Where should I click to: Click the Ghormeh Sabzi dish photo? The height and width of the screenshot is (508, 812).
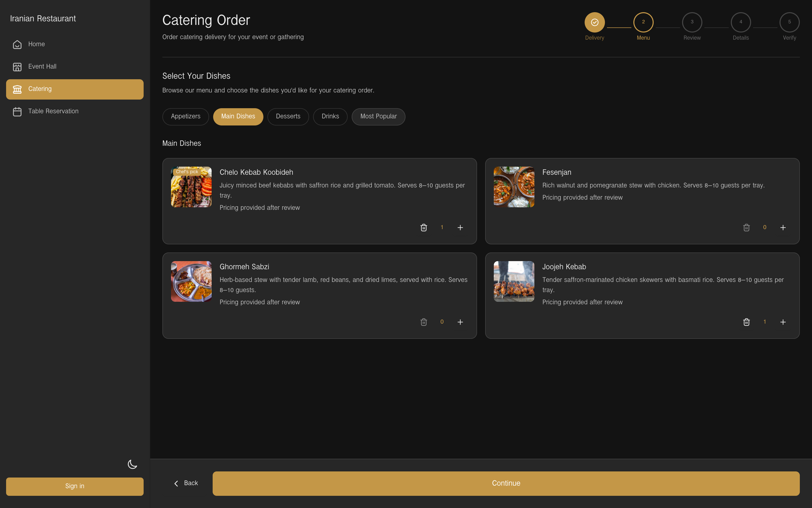pos(191,281)
